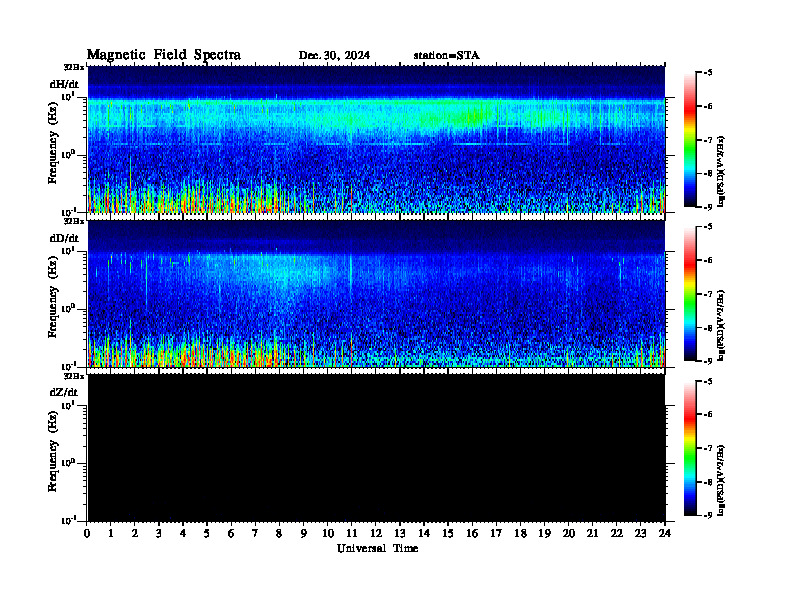Click the 10¹ frequency tick of dD/dt panel
This screenshot has width=792, height=612.
[x=68, y=250]
